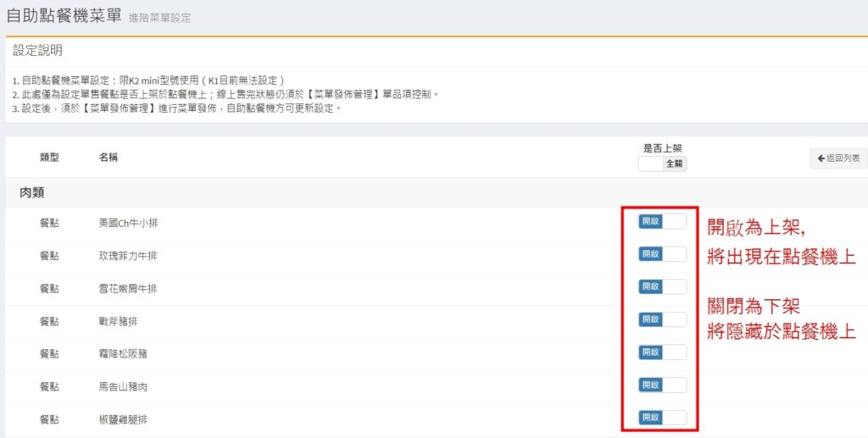
Task: Disable the 馬告山豬肉 switch
Action: pos(662,385)
